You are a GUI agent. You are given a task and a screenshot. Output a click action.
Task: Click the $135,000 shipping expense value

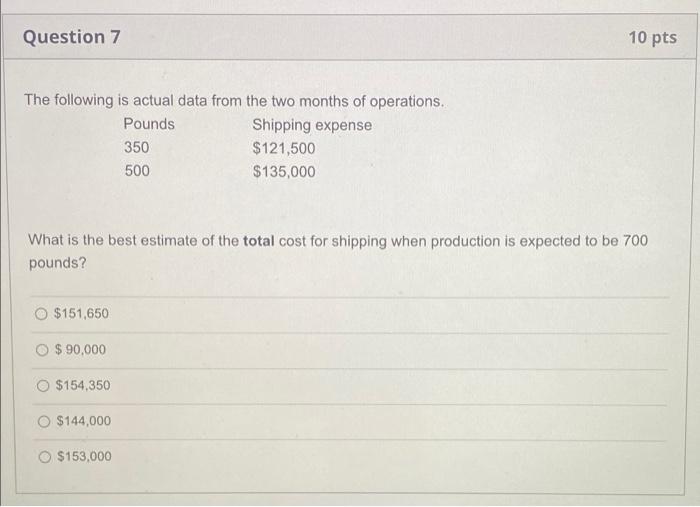point(284,171)
